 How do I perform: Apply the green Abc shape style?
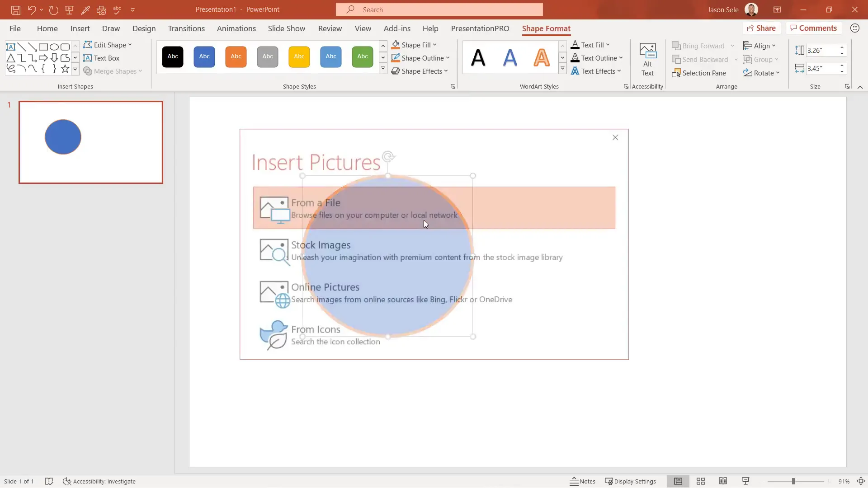(363, 56)
